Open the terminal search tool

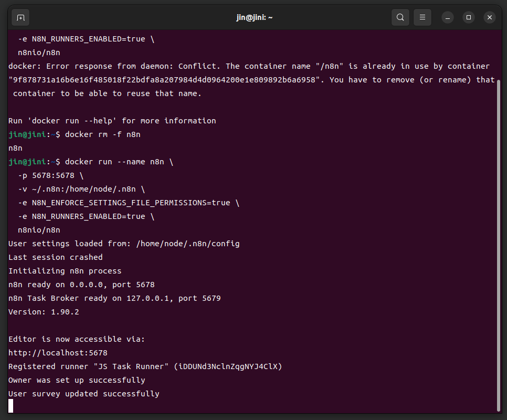click(x=400, y=17)
